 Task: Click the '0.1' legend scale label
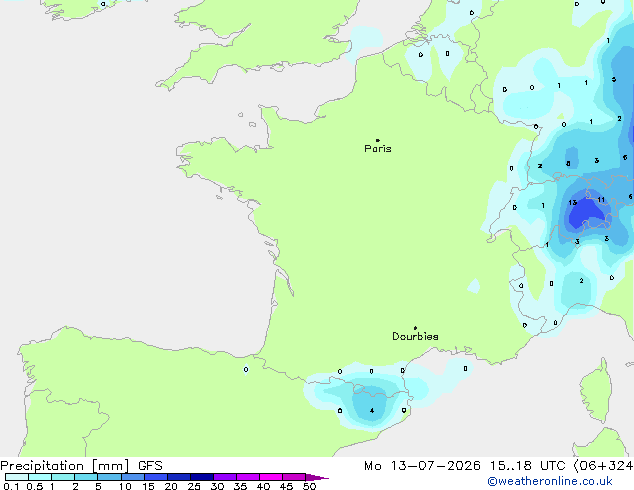coord(10,486)
